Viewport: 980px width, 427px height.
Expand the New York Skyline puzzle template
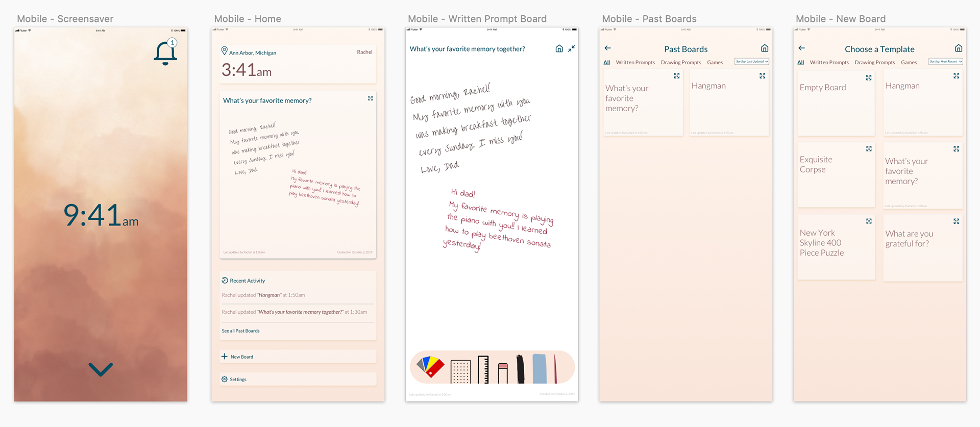869,221
